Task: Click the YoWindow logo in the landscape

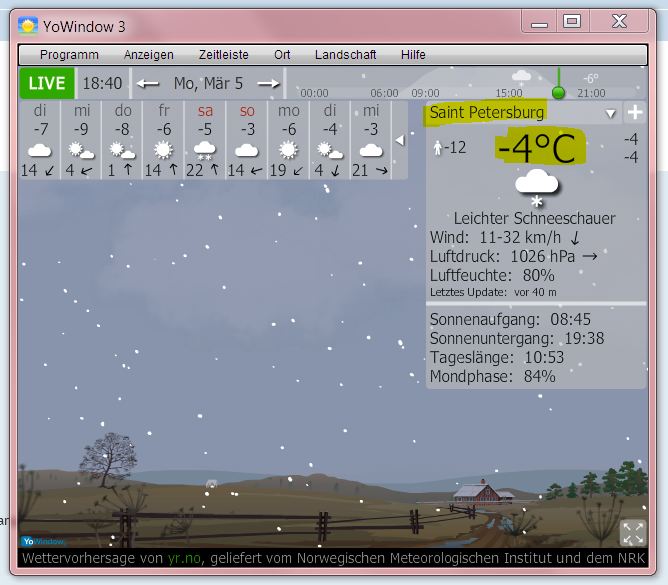Action: coord(43,541)
